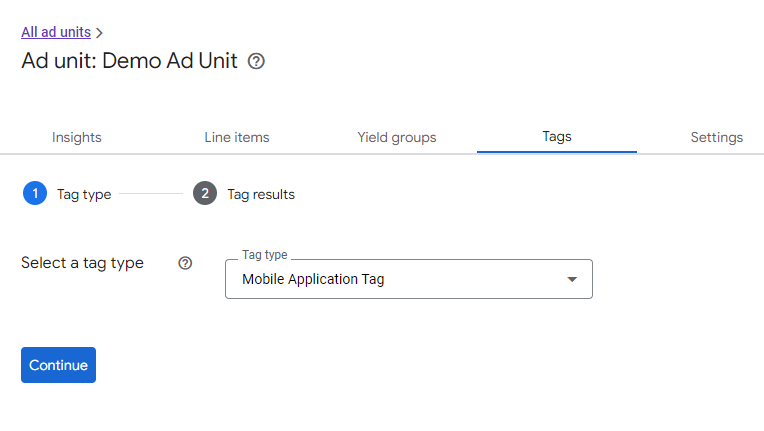
Task: Click the Select a tag type label
Action: tap(82, 263)
